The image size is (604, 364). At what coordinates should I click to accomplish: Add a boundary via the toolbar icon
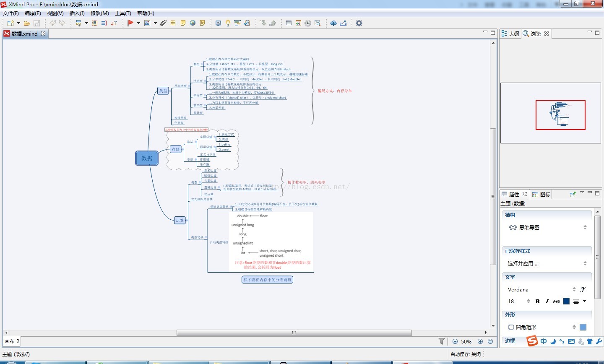pos(95,23)
